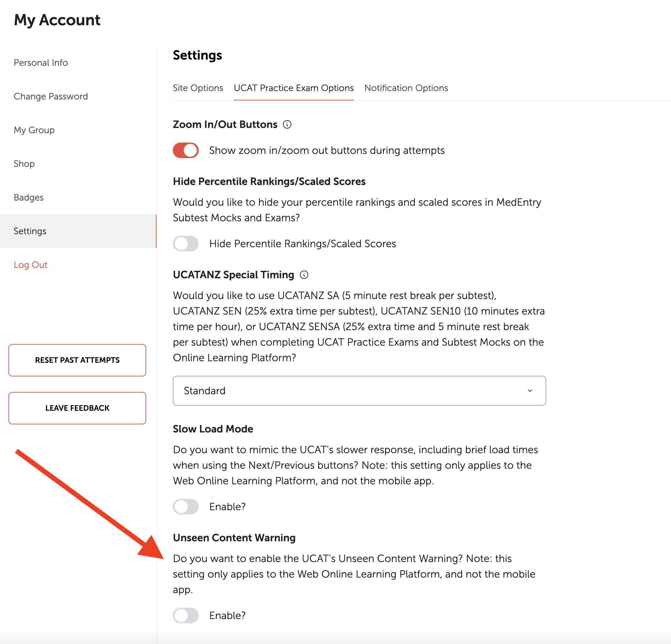Click 'Enable?' label under Slow Load Mode
The height and width of the screenshot is (644, 671).
[x=227, y=506]
